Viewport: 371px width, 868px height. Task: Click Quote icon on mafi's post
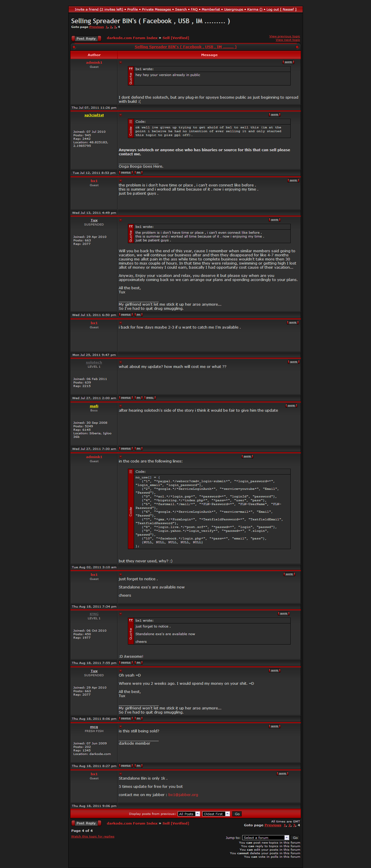tap(291, 406)
